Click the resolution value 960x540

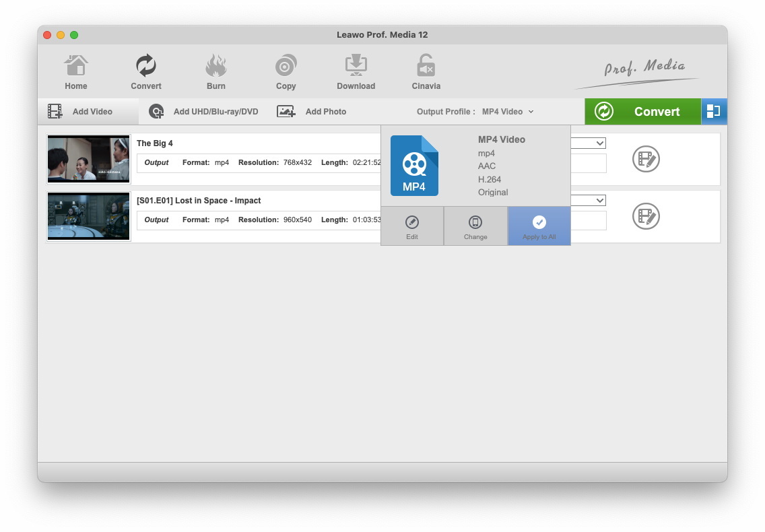tap(298, 220)
